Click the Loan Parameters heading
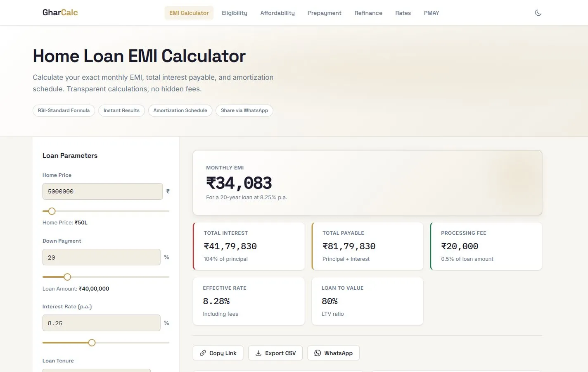Screen dimensions: 588x372 coord(70,155)
